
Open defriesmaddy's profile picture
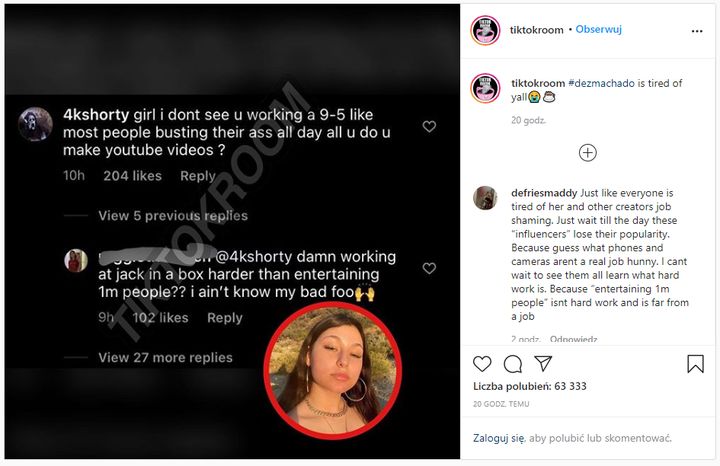click(485, 197)
